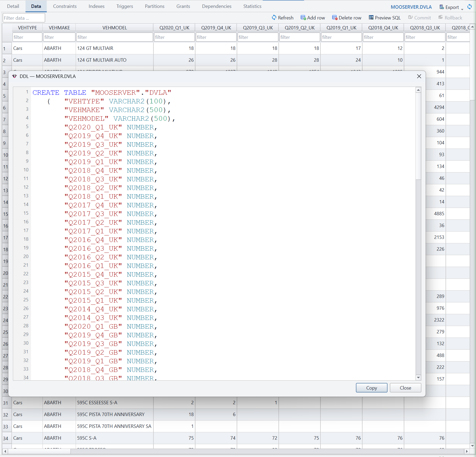The height and width of the screenshot is (457, 476).
Task: Click the Commit icon
Action: coord(410,18)
